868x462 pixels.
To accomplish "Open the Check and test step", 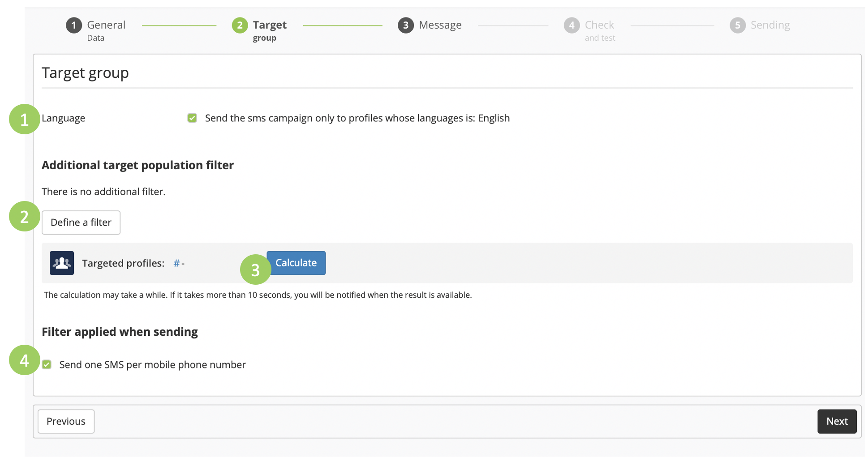I will click(x=599, y=26).
